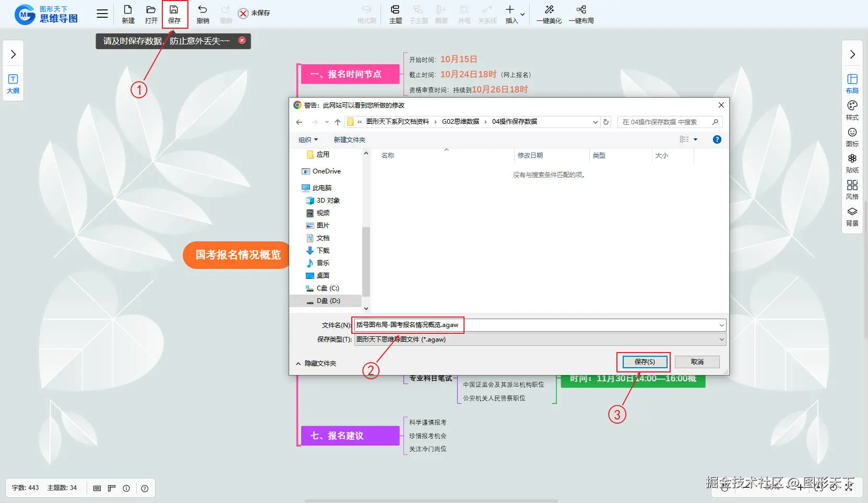Open the 保存类型 file type dropdown
This screenshot has height=503, width=868.
coord(540,340)
